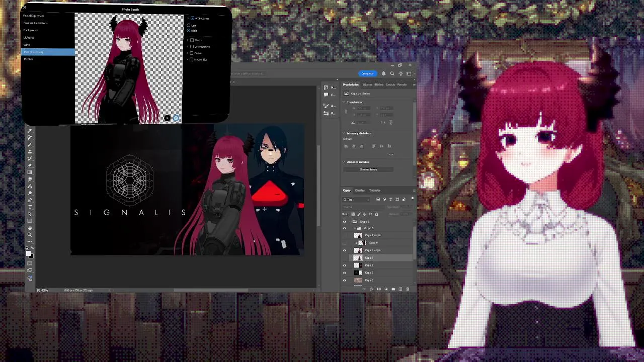Switch to the Canales tab
This screenshot has height=362, width=644.
tap(360, 190)
